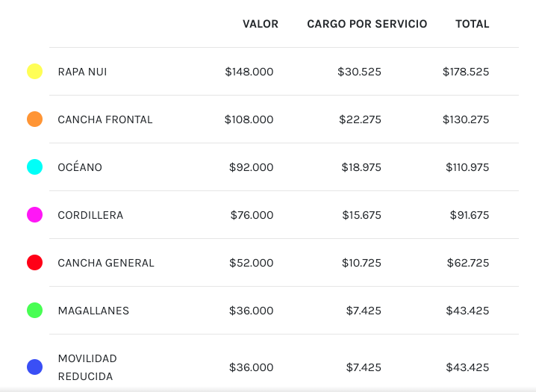Select the orange Cancha Frontal color dot

(x=34, y=119)
